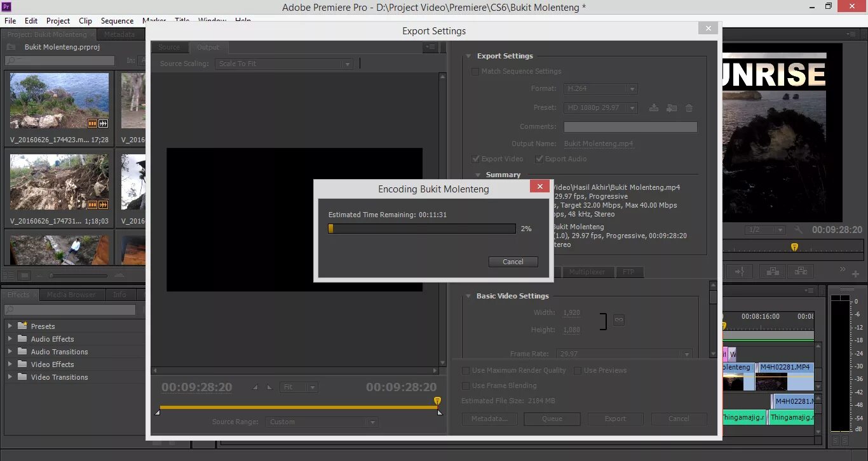Viewport: 868px width, 461px height.
Task: Open the Clip menu
Action: pyautogui.click(x=85, y=21)
